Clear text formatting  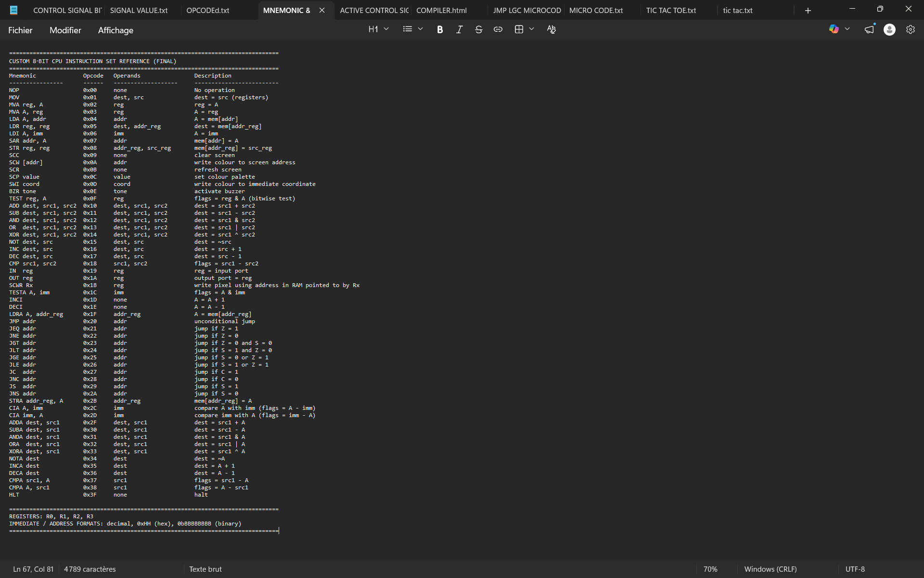[x=552, y=29]
